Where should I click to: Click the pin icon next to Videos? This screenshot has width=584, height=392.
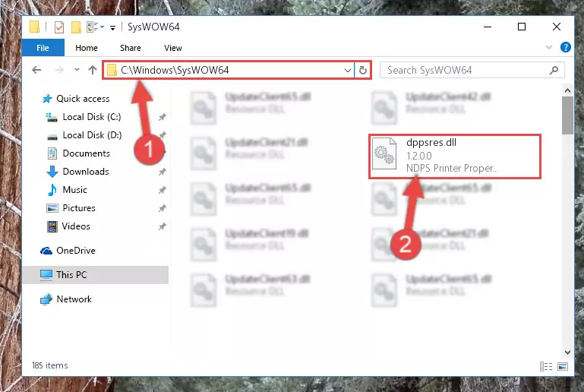pos(162,226)
